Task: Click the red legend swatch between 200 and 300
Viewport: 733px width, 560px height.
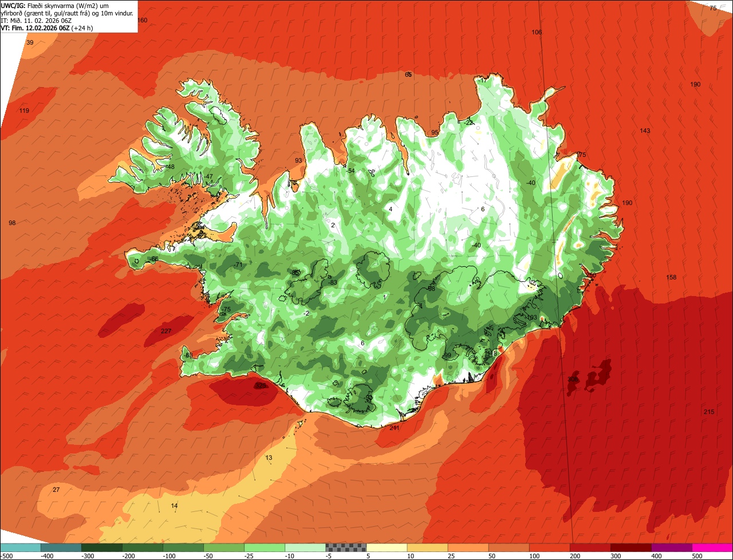Action: 590,547
